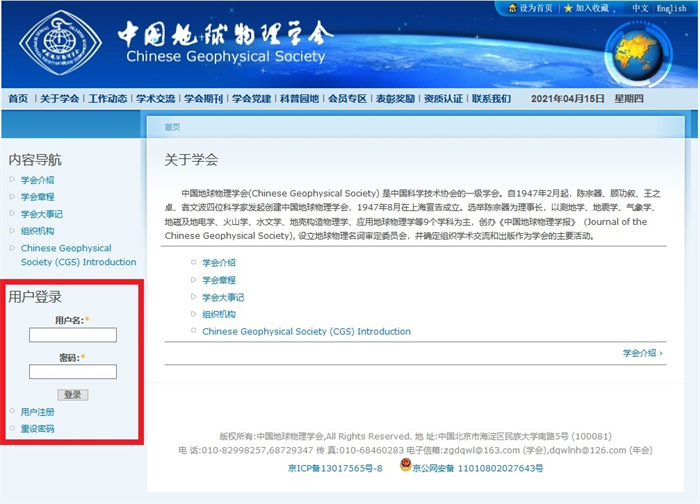This screenshot has height=504, width=700.
Task: Open the 京ICP备13017565号-8 footer link
Action: 335,468
